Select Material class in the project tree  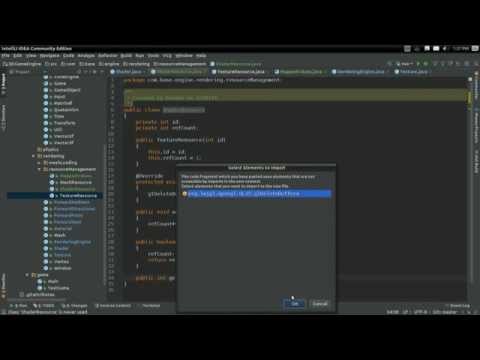[63, 229]
